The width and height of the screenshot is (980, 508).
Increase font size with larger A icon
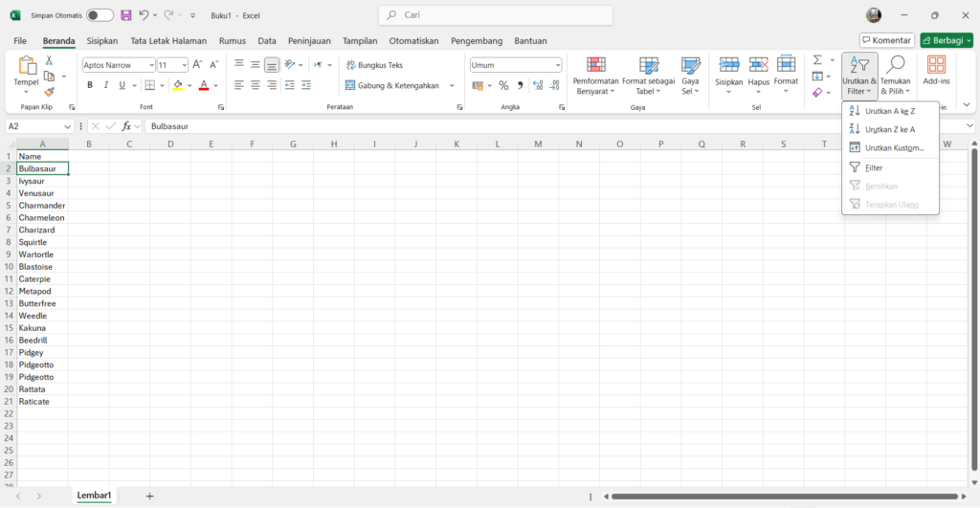197,64
